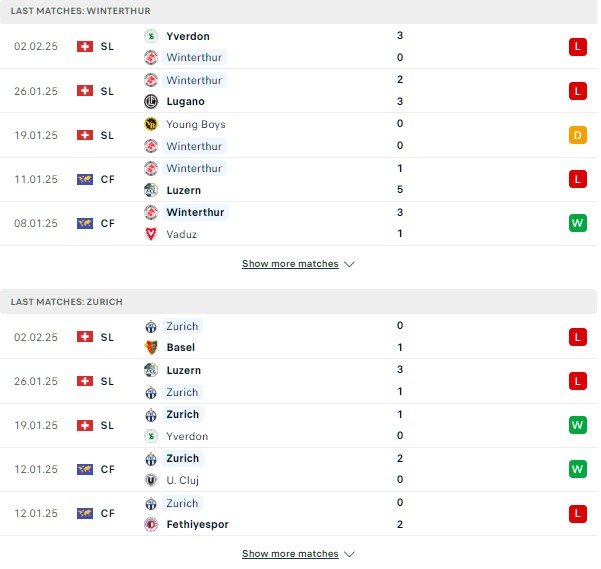The width and height of the screenshot is (601, 569).
Task: Click the chevron next to Zurich's Show more matches
Action: click(349, 554)
